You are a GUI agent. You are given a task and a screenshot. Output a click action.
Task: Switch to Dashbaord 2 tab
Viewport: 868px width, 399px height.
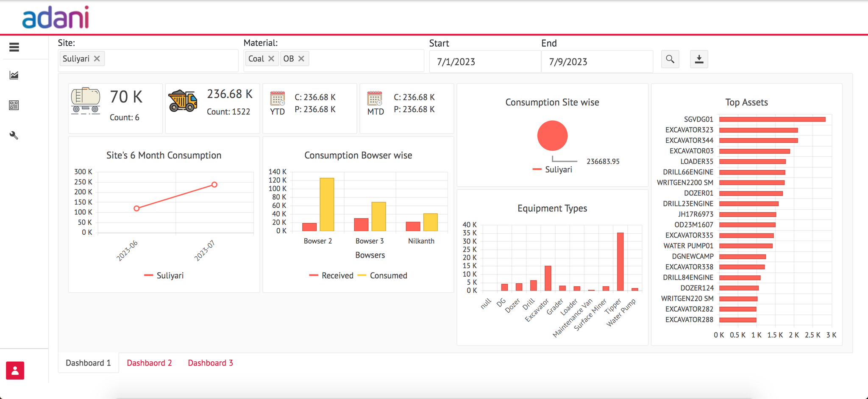149,363
